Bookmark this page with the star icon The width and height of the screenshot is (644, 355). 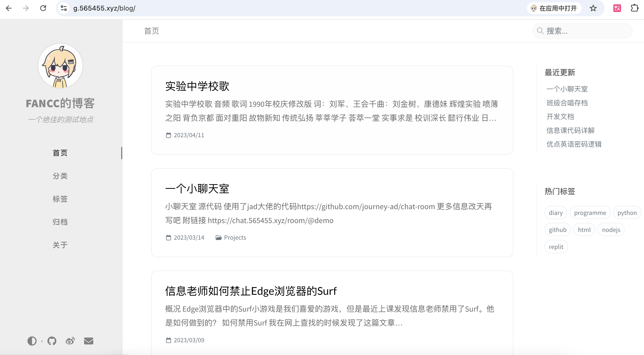click(x=593, y=8)
